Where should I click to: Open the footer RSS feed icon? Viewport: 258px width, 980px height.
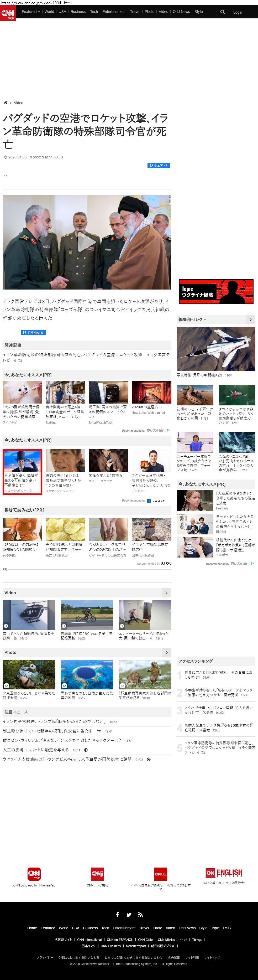[x=140, y=915]
